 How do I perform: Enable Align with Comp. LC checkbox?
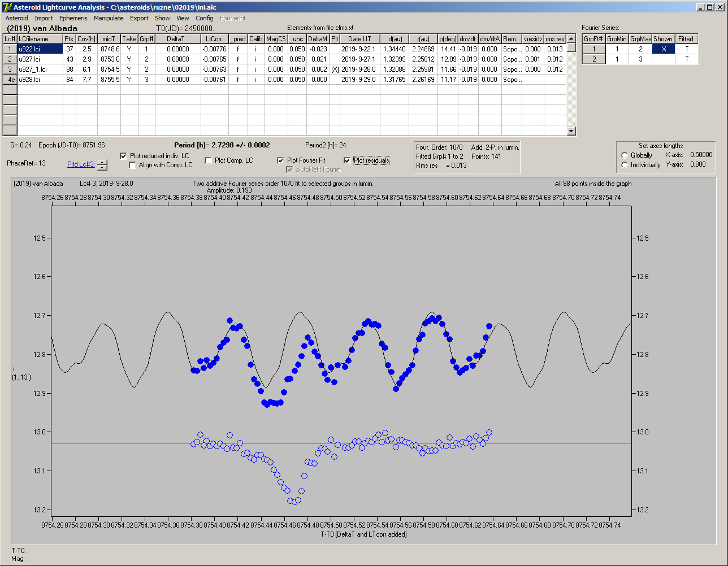133,165
